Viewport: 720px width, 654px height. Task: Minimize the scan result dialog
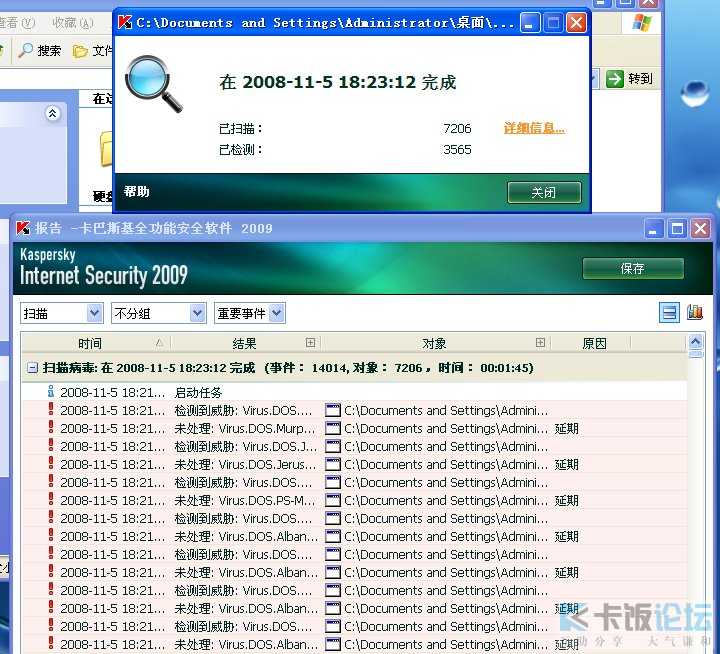point(529,23)
